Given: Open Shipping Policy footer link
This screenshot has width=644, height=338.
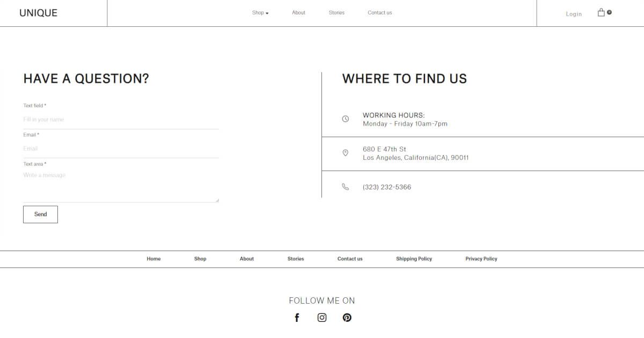Looking at the screenshot, I should (414, 259).
